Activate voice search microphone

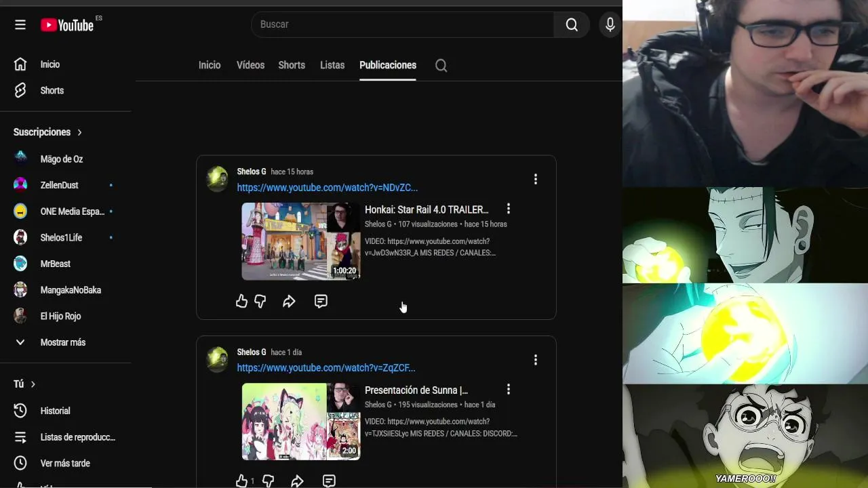point(610,24)
